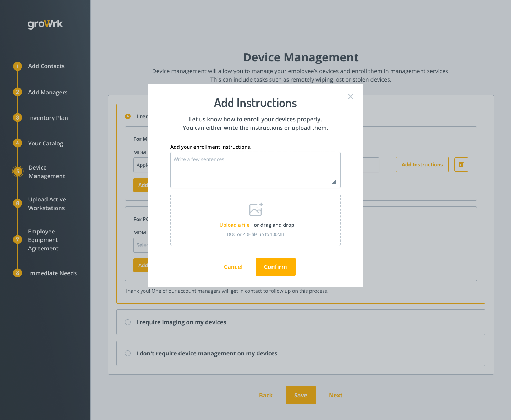This screenshot has width=511, height=420.
Task: Click the step 6 Upload Active Workstations circle
Action: pyautogui.click(x=17, y=203)
